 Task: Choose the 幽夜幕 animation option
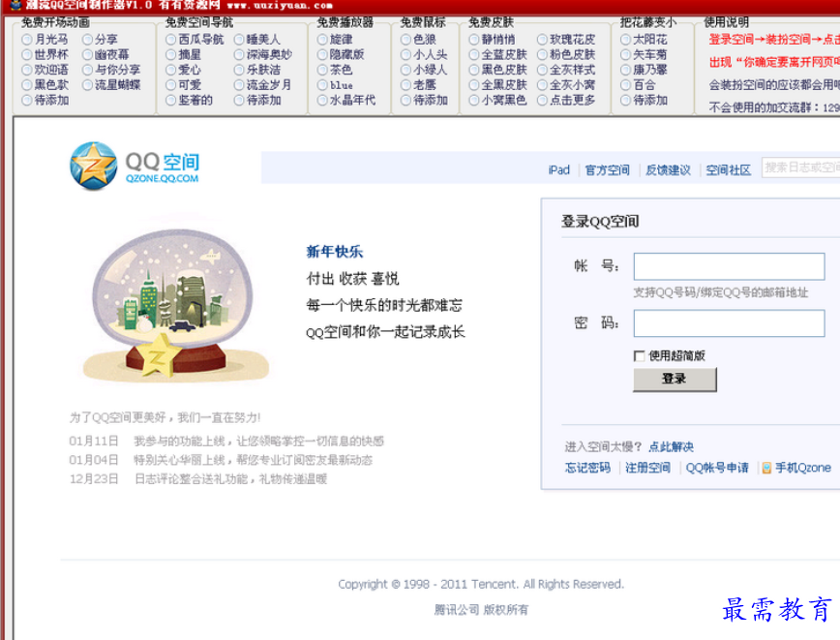[87, 54]
